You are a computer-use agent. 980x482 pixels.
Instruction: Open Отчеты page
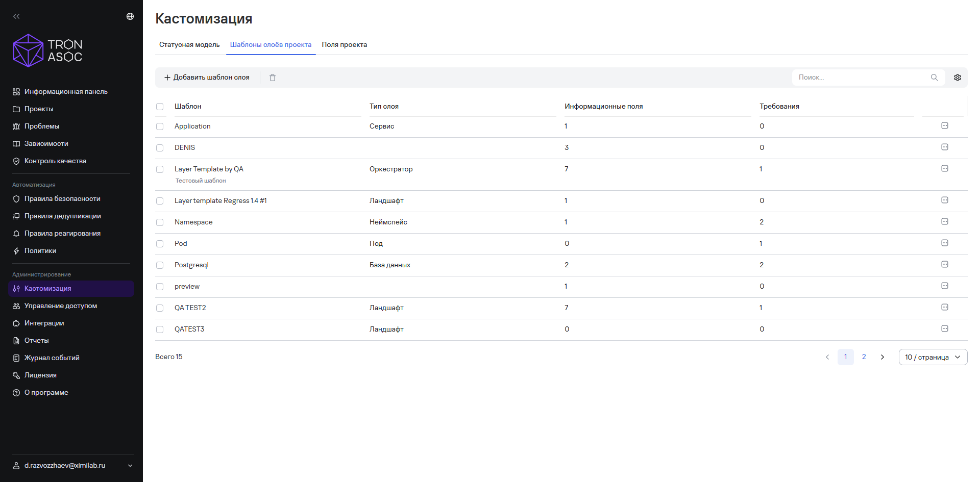coord(71,341)
